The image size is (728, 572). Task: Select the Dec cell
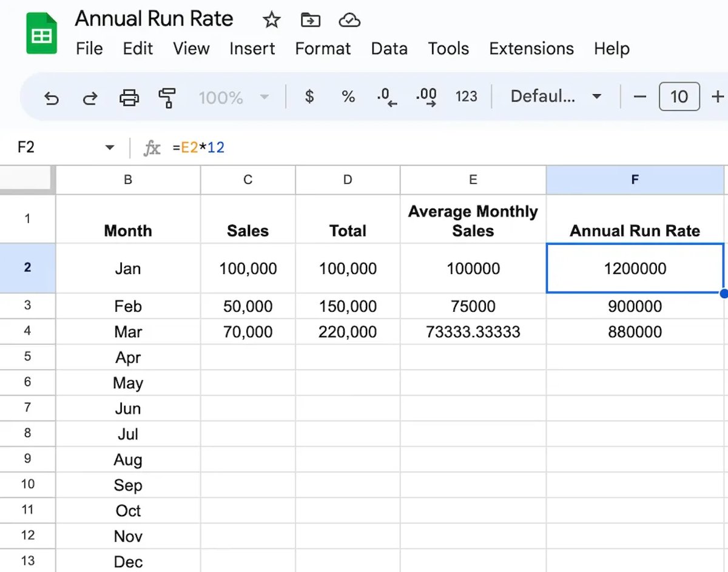pos(128,561)
